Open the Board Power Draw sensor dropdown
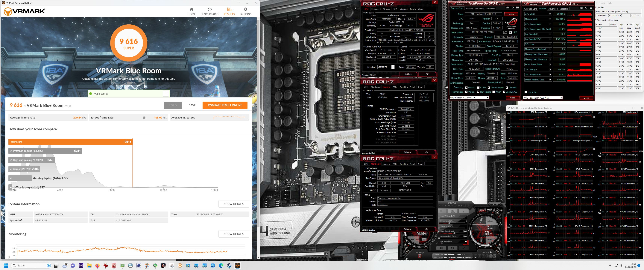 pos(550,64)
